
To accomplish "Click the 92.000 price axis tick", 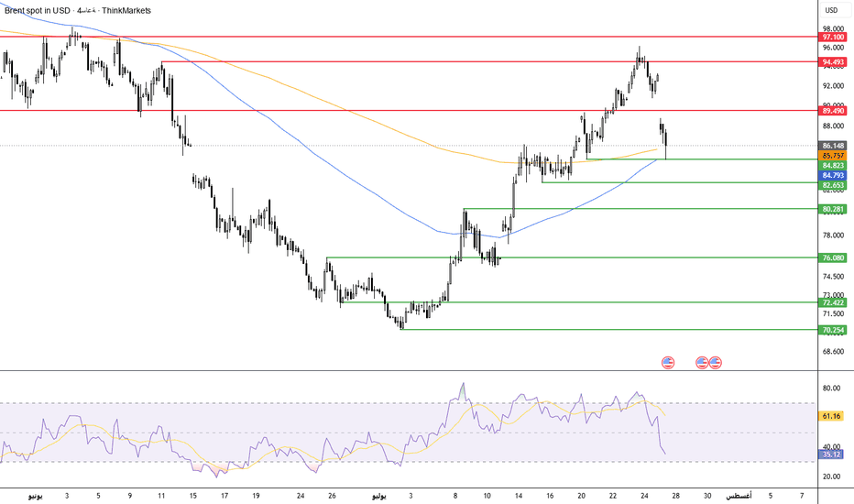I will pos(833,85).
